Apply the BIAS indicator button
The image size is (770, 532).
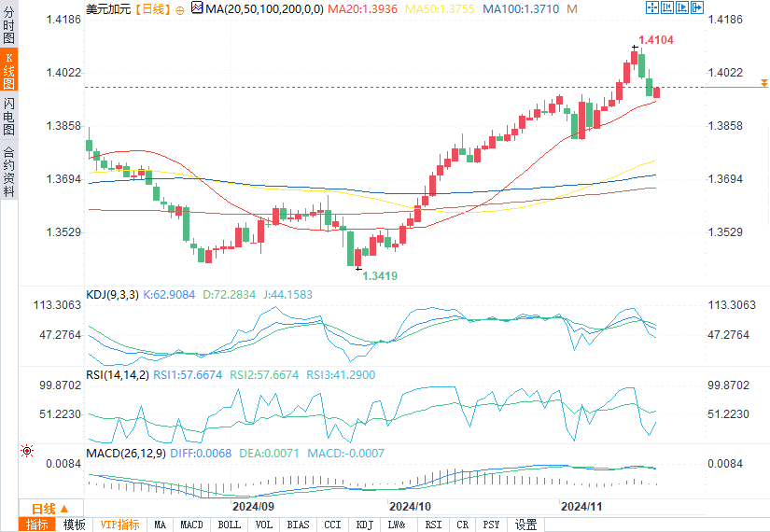[298, 525]
